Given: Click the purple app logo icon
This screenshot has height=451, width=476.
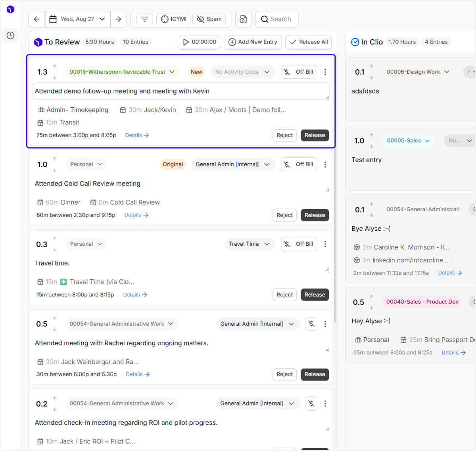Looking at the screenshot, I should click(10, 10).
